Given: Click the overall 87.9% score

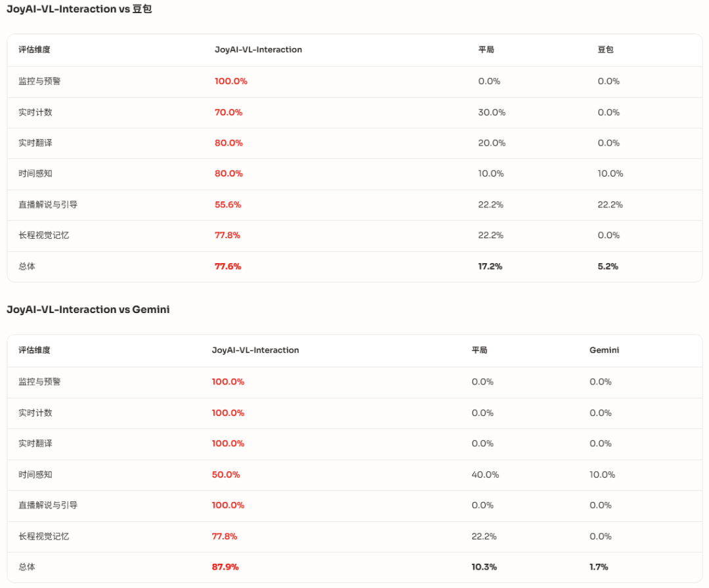Looking at the screenshot, I should point(225,567).
